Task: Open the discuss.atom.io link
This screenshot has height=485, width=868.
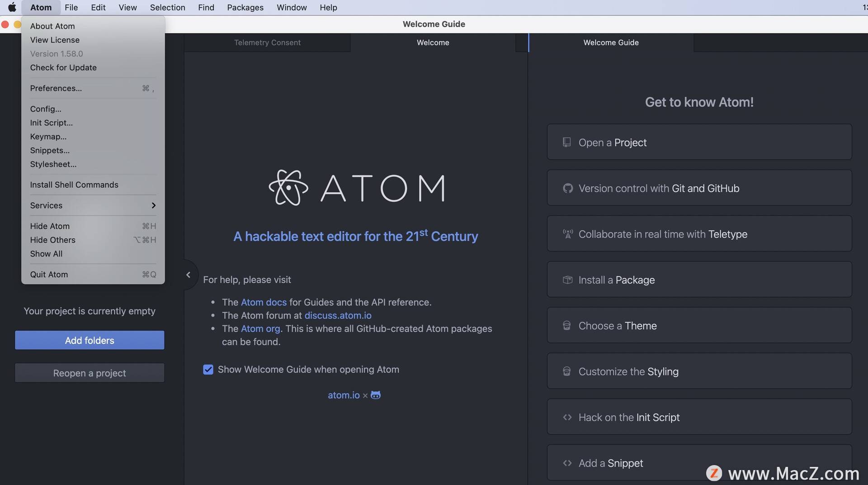Action: coord(338,315)
